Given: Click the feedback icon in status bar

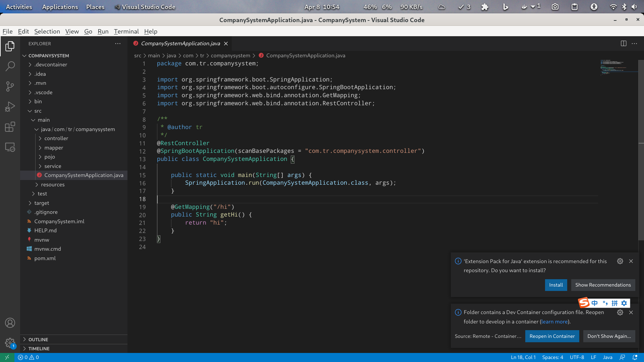Looking at the screenshot, I should 622,357.
